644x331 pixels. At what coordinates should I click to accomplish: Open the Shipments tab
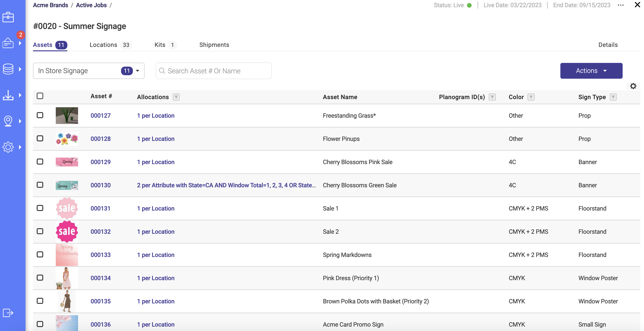point(214,45)
